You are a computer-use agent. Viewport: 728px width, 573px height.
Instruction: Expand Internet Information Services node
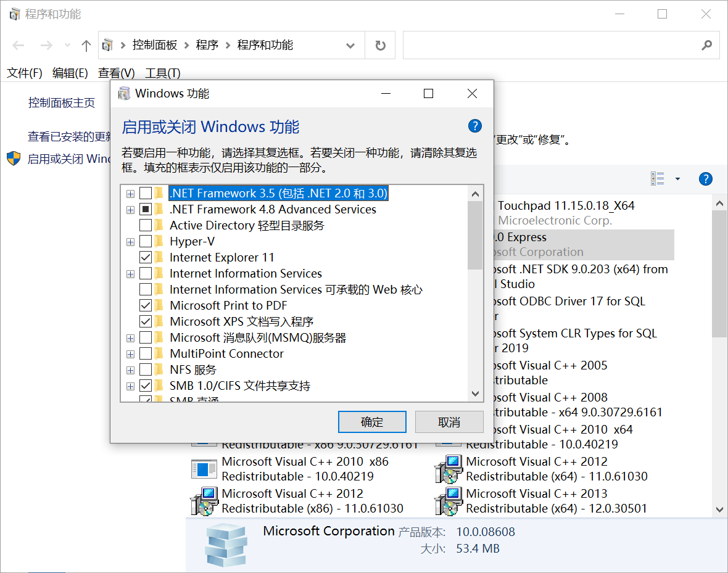(130, 274)
